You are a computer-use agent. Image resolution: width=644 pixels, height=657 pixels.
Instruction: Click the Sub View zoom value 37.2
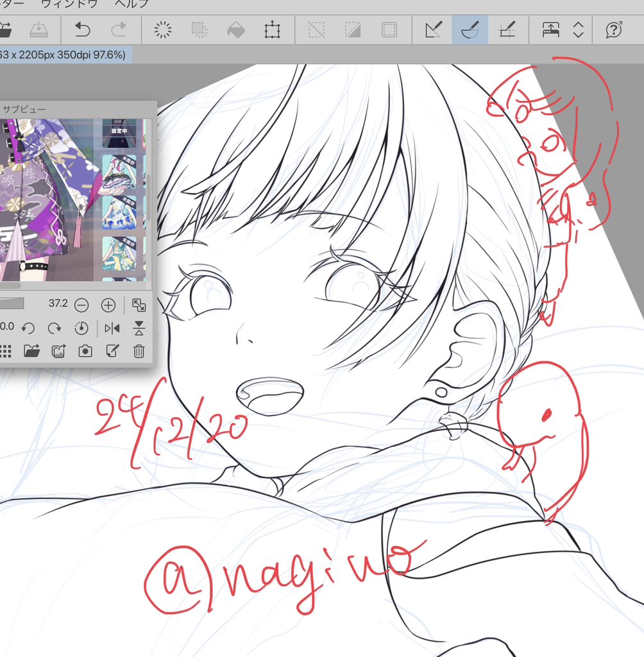coord(58,303)
